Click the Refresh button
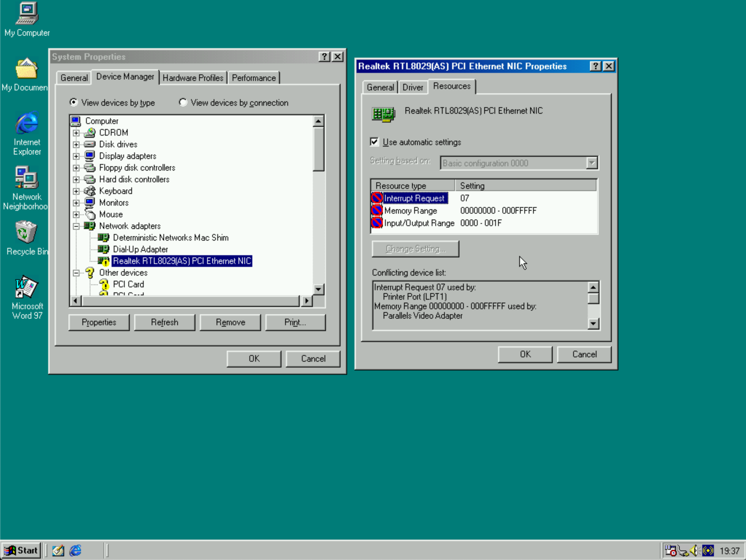The width and height of the screenshot is (746, 560). pos(164,322)
